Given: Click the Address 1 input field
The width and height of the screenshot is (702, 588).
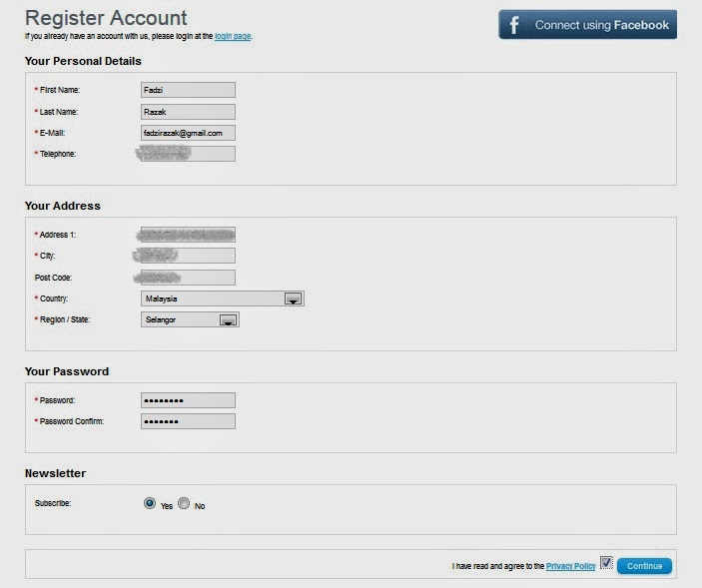Looking at the screenshot, I should pos(188,235).
